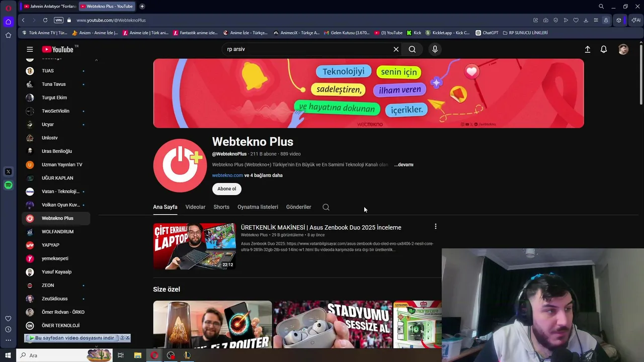Go to the YouTube home logo
Image resolution: width=644 pixels, height=362 pixels.
[x=57, y=49]
